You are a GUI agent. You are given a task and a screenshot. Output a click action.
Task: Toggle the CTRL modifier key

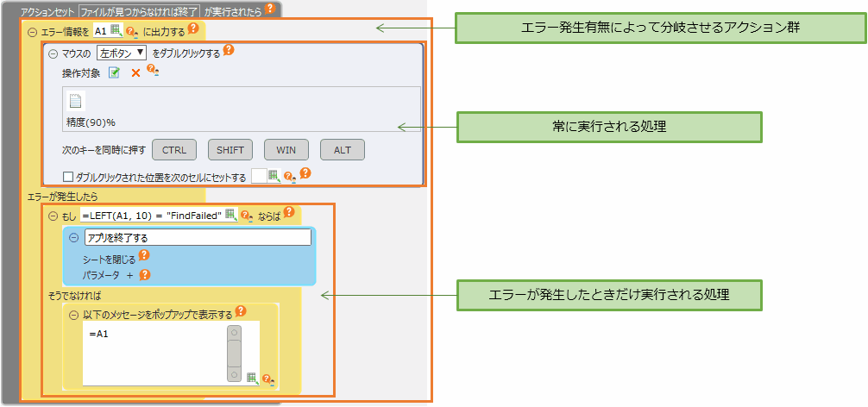click(174, 150)
